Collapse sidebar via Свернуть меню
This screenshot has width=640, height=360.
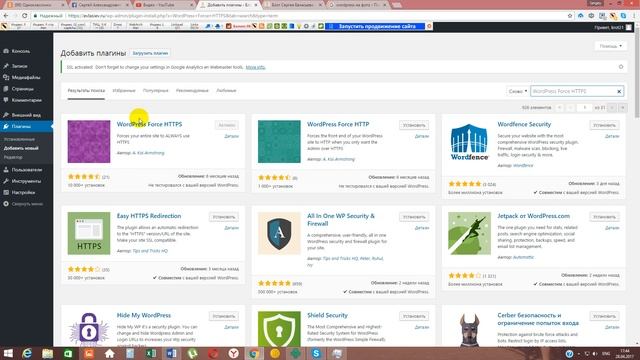click(x=27, y=204)
